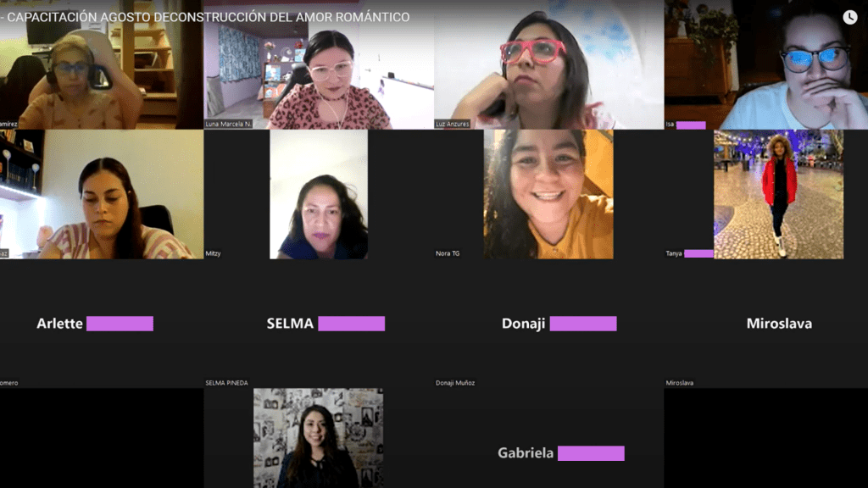The image size is (868, 488).
Task: Click Nora TG's smiling video tile
Action: pos(548,194)
